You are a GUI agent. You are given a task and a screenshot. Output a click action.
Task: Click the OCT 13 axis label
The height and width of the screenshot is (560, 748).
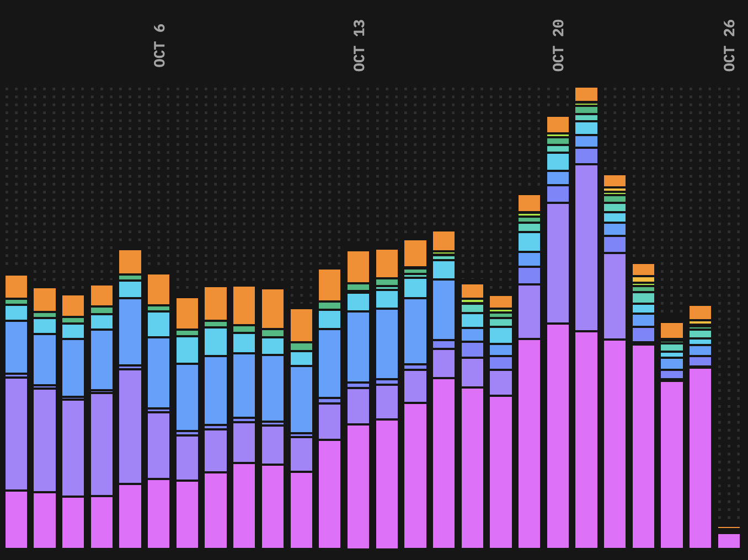tap(359, 45)
